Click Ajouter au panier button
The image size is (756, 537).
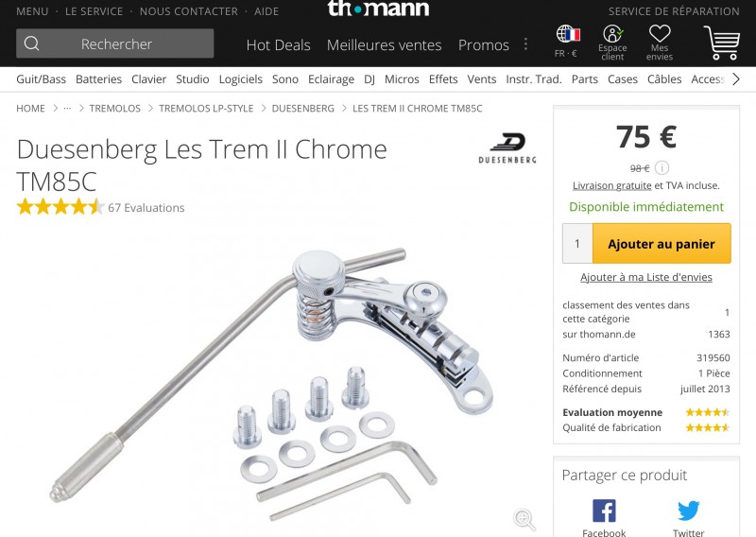click(661, 244)
